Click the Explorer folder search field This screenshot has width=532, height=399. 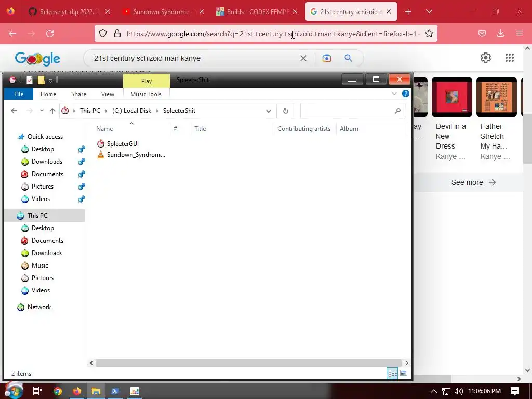tap(353, 111)
